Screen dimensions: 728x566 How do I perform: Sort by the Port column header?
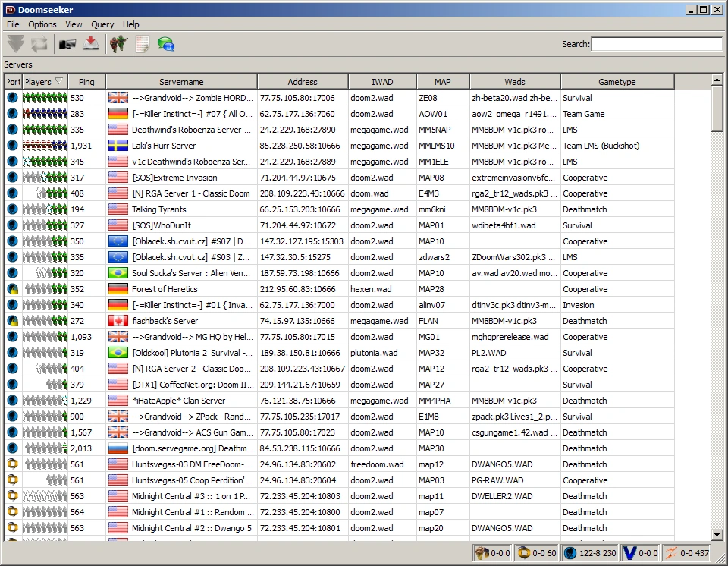click(13, 82)
